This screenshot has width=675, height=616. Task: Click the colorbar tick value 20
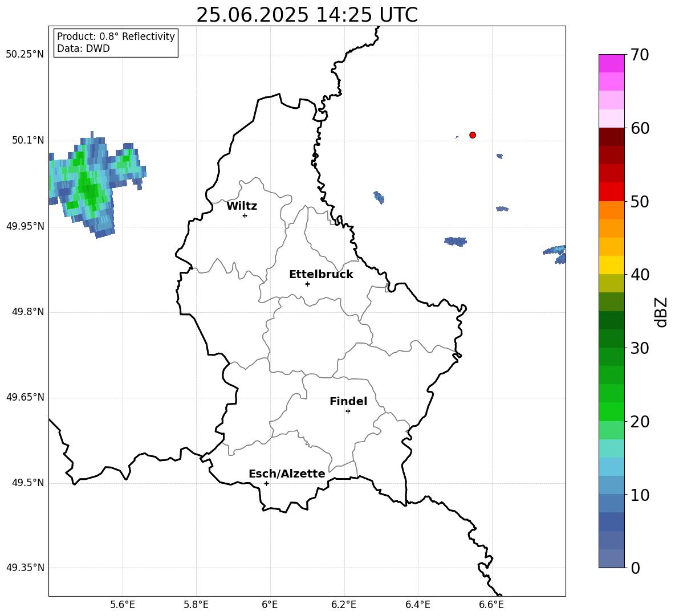click(639, 422)
